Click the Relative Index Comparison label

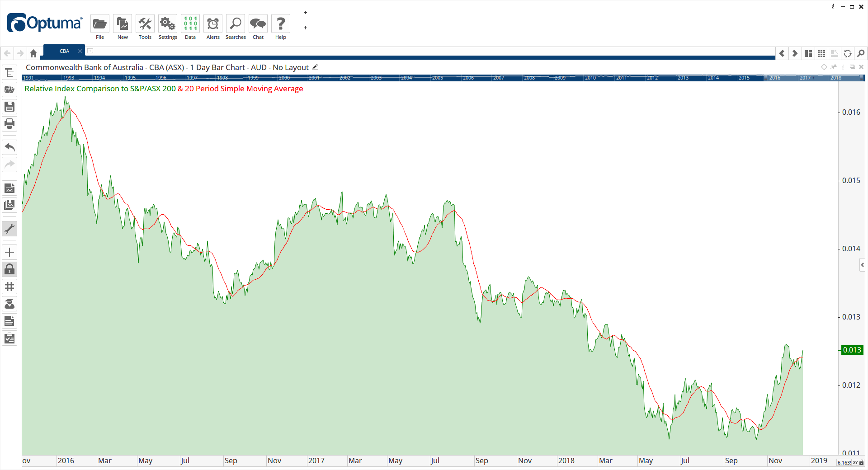(100, 89)
